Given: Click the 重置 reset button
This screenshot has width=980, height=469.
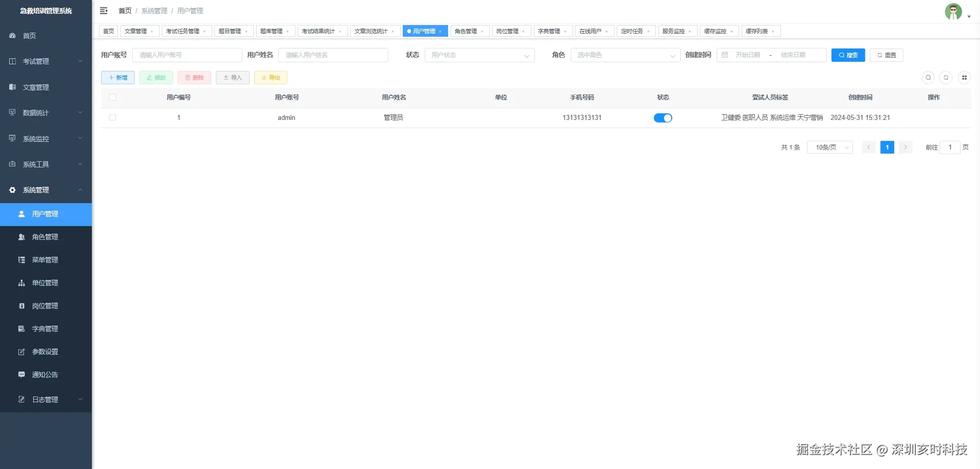Looking at the screenshot, I should pyautogui.click(x=887, y=55).
